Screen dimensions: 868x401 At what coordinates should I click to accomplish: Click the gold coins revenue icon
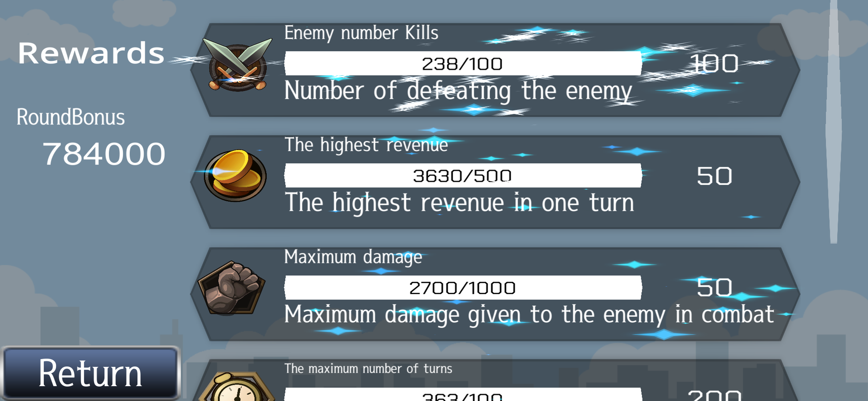pyautogui.click(x=235, y=176)
